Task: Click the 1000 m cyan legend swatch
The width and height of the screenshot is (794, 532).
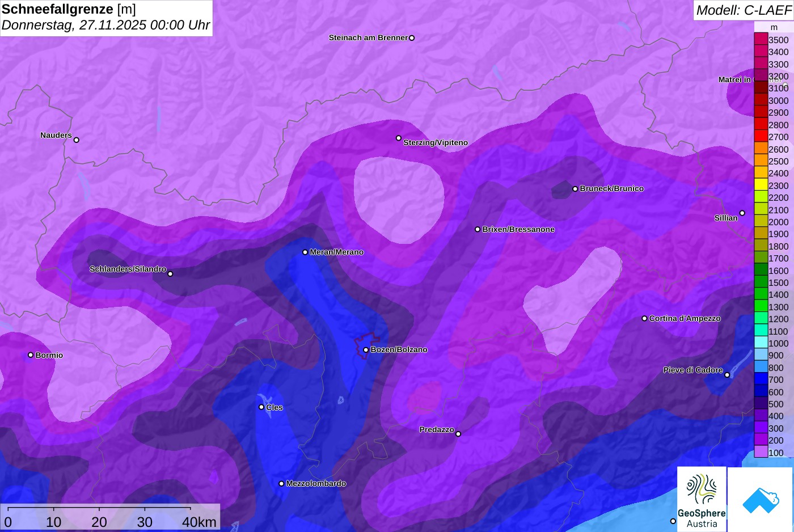Action: pyautogui.click(x=761, y=343)
